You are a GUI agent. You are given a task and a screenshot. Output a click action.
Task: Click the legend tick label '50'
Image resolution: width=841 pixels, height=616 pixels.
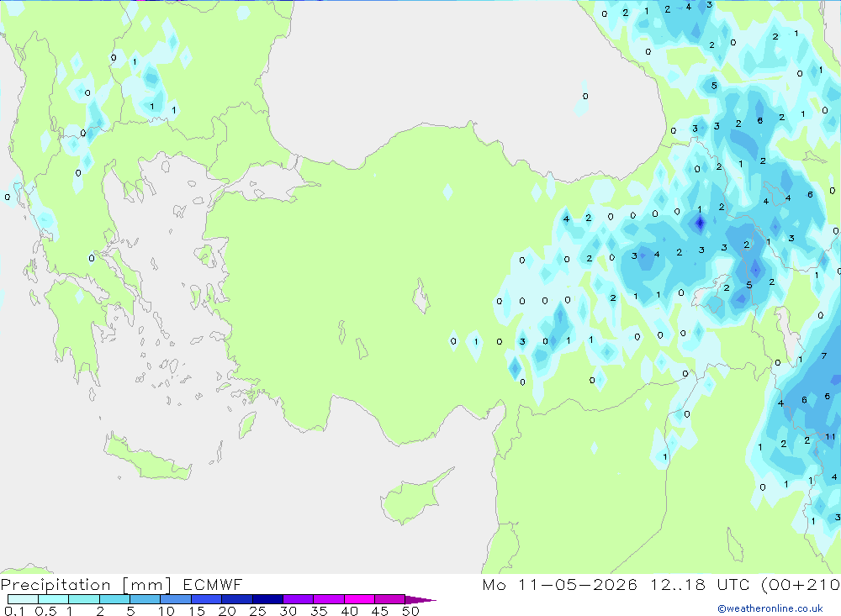[411, 611]
